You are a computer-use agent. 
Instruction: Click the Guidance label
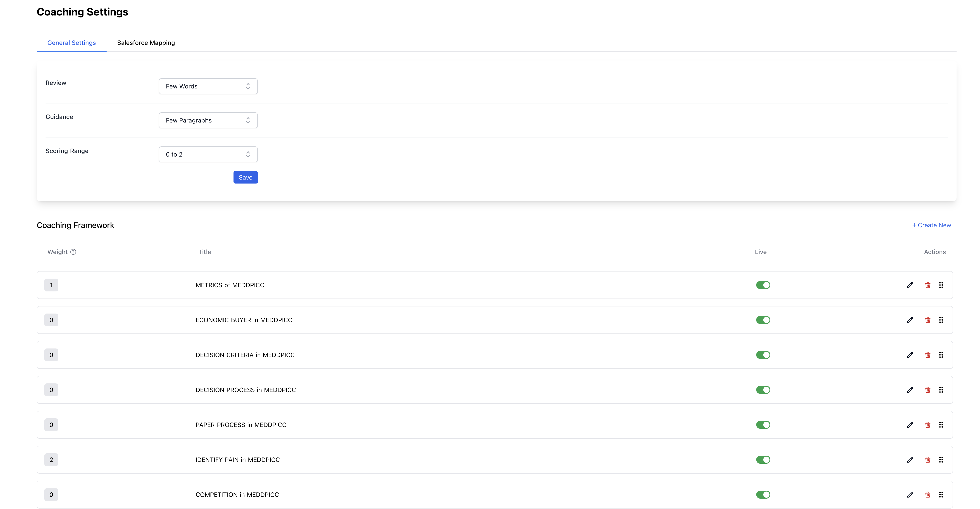pyautogui.click(x=59, y=117)
